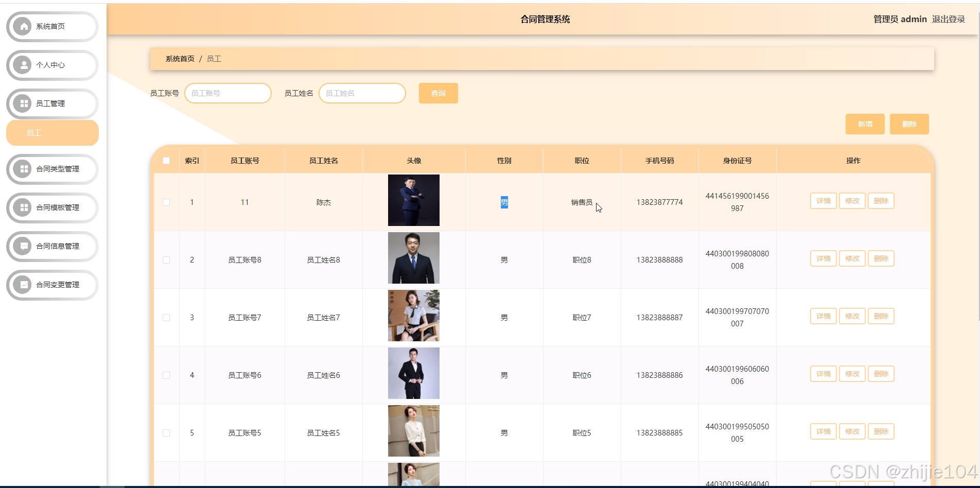Click the phone number 13823888886

coord(659,375)
